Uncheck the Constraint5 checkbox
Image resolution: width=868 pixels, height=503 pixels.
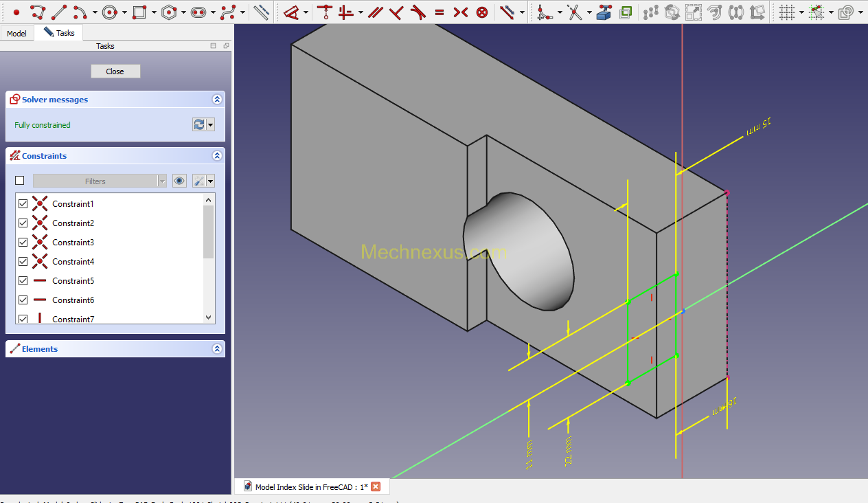click(23, 281)
